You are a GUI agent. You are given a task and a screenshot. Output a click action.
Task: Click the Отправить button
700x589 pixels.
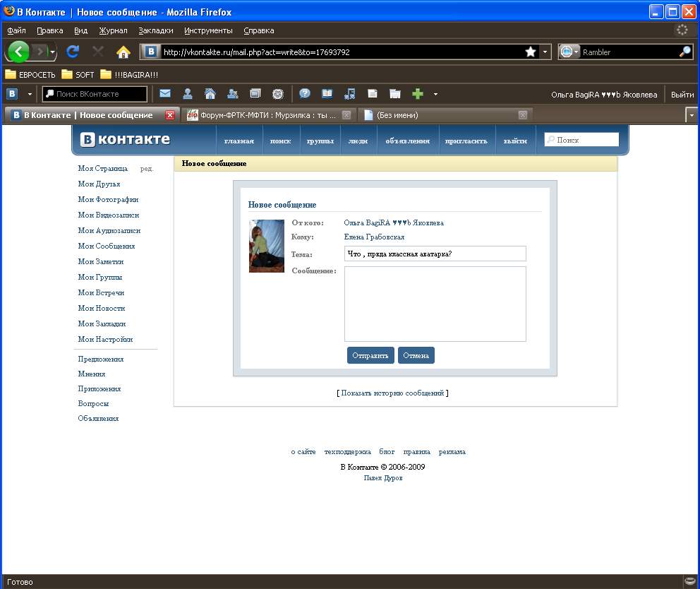(x=370, y=355)
